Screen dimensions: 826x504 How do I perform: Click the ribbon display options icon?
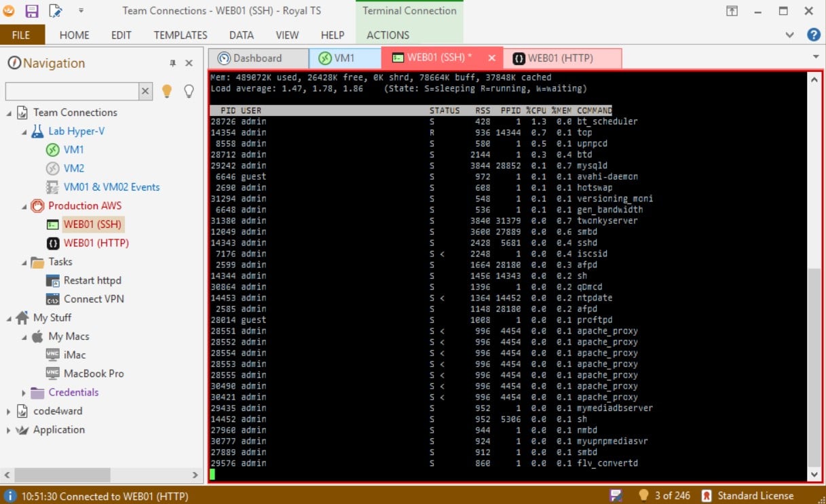click(x=732, y=11)
